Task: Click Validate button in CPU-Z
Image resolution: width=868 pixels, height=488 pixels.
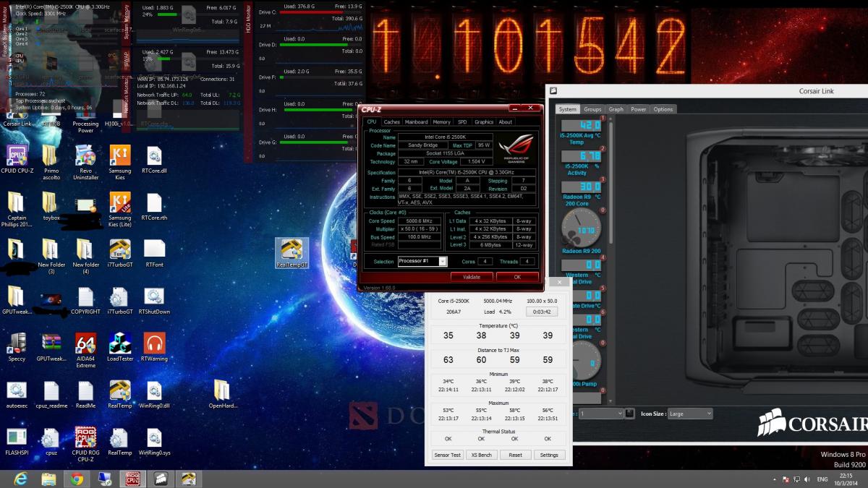Action: coord(472,277)
